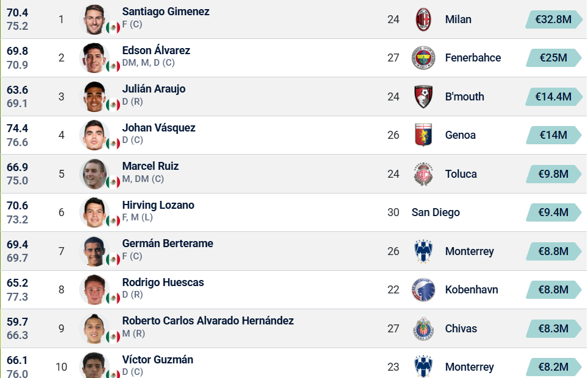Open Roberto Carlos Alvarado Hernández's profile

208,321
